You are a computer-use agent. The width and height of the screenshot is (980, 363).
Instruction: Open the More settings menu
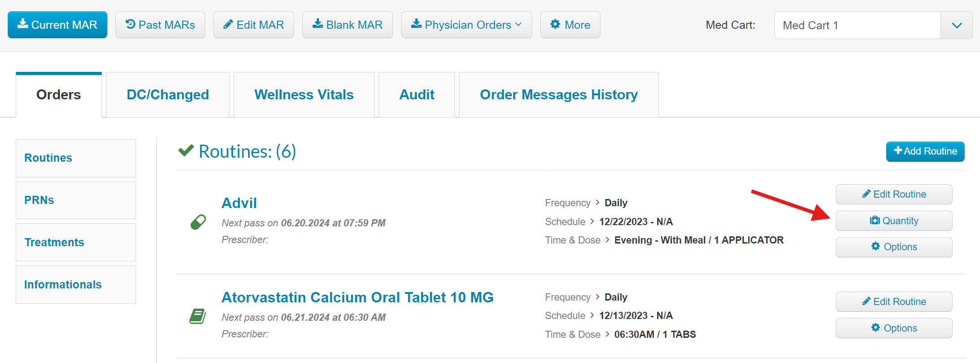(570, 25)
